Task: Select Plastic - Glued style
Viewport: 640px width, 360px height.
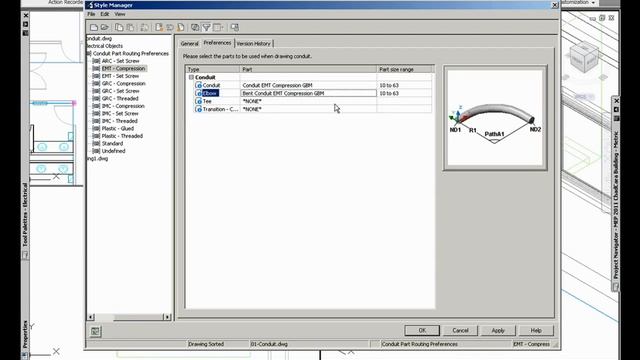Action: tap(118, 129)
